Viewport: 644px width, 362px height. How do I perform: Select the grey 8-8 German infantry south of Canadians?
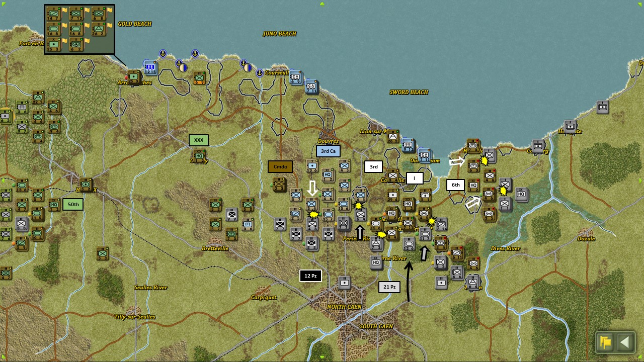point(312,243)
